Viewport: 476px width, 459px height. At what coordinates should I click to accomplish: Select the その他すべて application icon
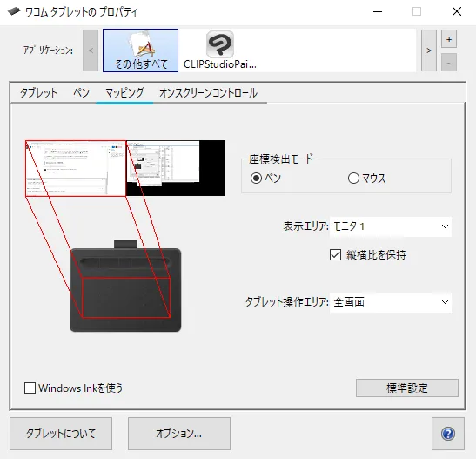(x=140, y=51)
